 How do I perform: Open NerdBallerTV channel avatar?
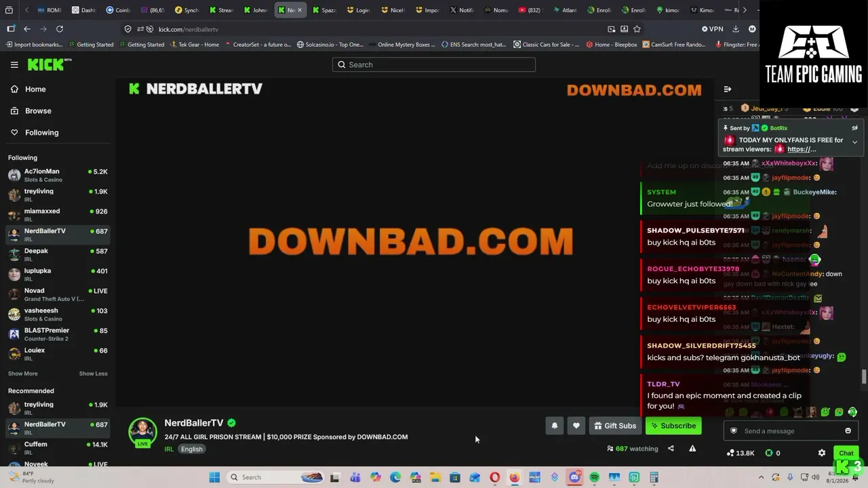[142, 432]
